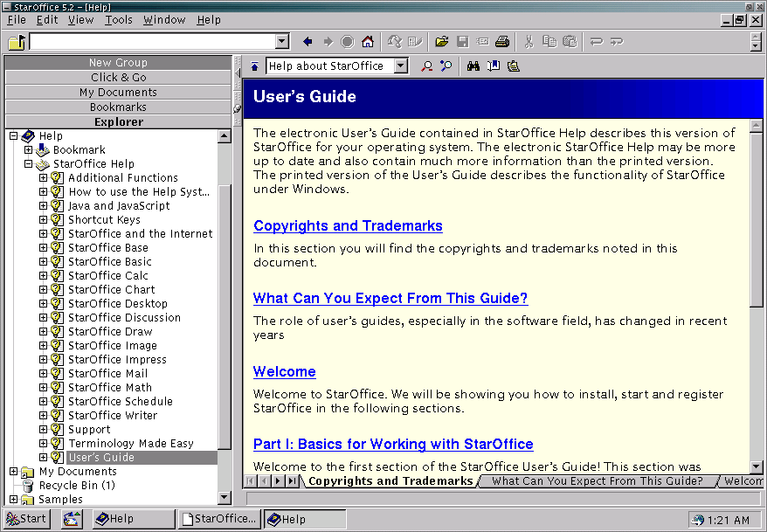Click the Print icon in the toolbar

[x=502, y=41]
